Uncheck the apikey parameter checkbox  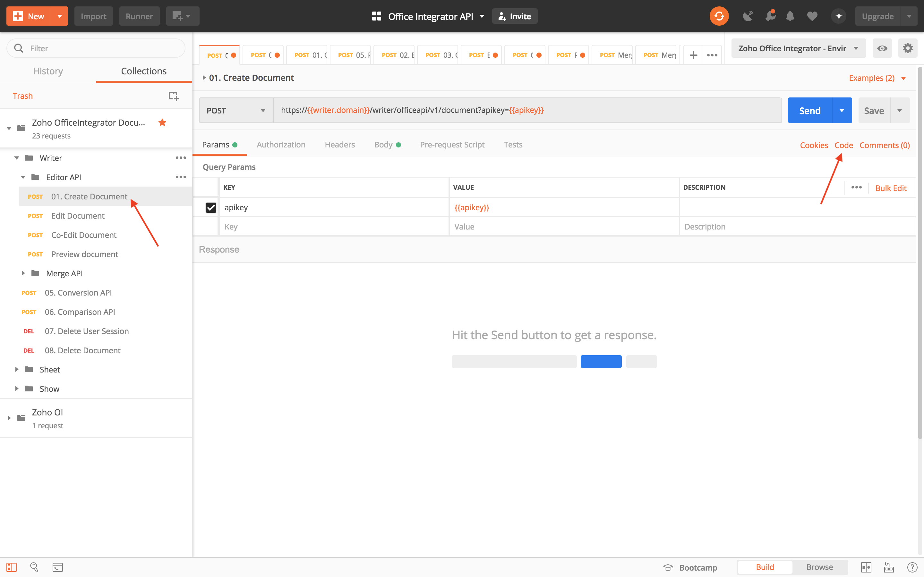pos(211,207)
